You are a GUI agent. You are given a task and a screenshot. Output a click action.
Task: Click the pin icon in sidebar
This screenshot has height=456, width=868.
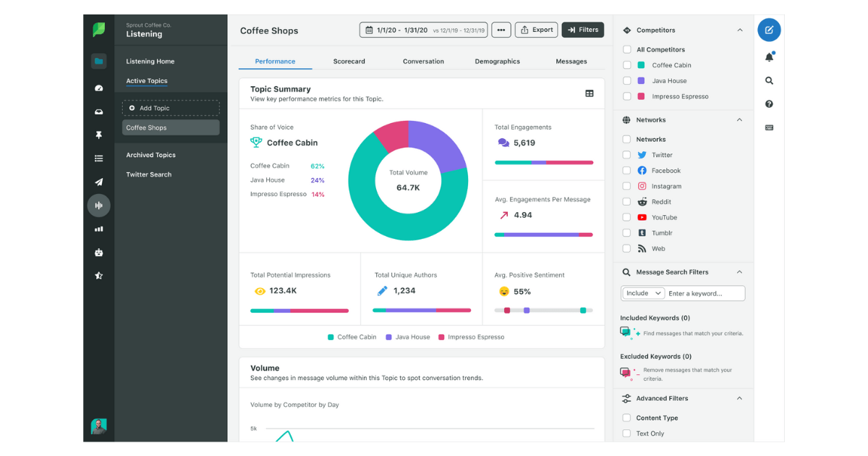click(x=99, y=135)
